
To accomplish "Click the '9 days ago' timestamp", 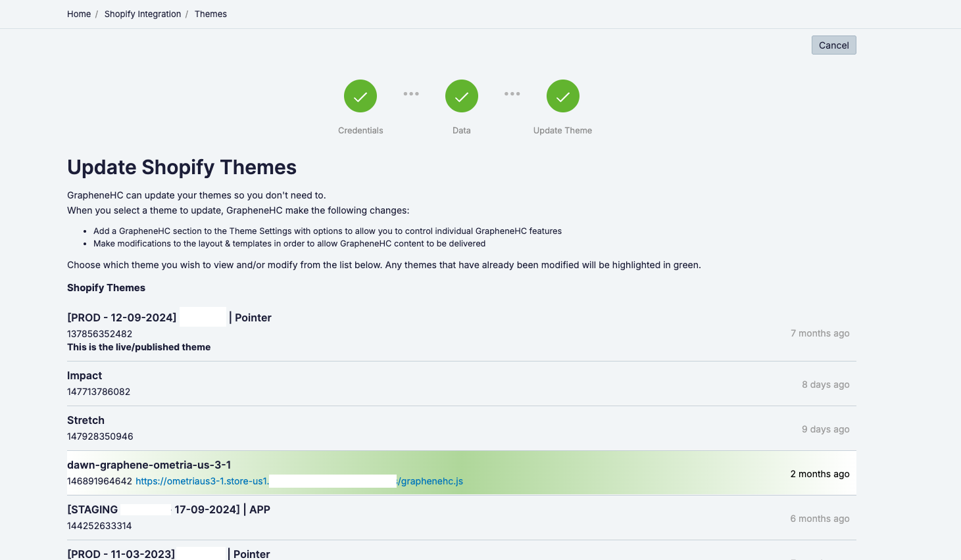I will pyautogui.click(x=825, y=429).
